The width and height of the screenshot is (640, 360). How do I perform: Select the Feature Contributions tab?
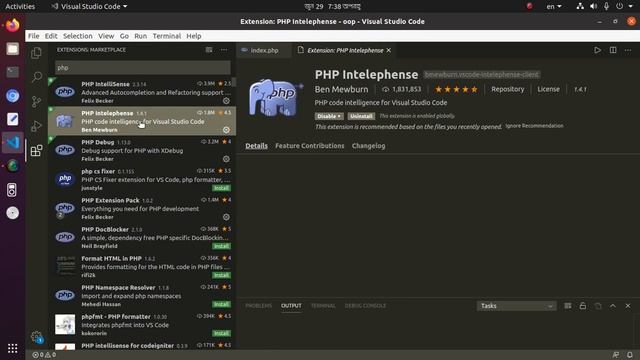(x=309, y=146)
